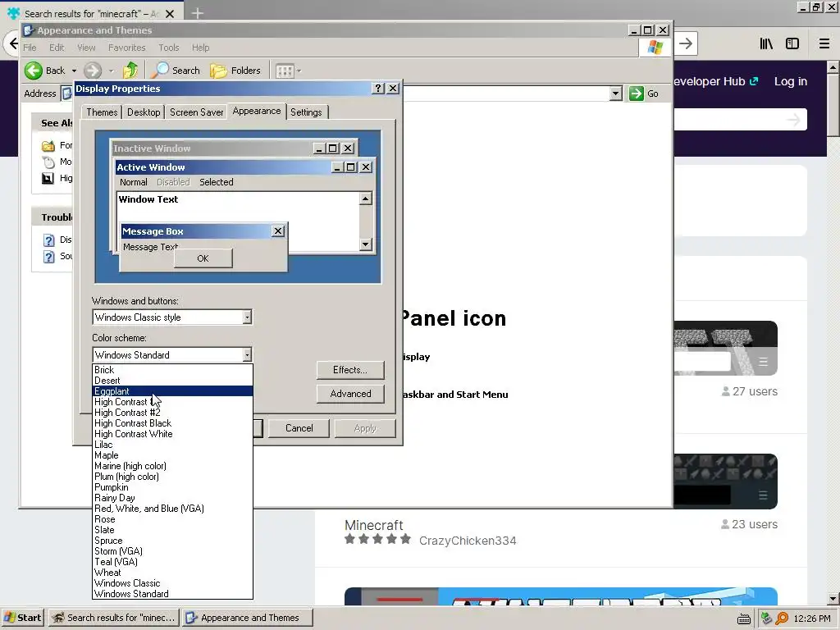Choose Rose color scheme
Viewport: 840px width, 630px height.
pyautogui.click(x=172, y=519)
